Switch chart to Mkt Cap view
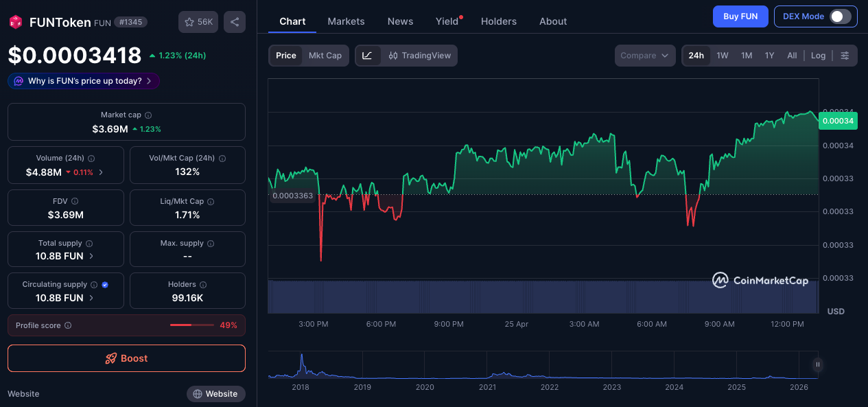The width and height of the screenshot is (868, 407). pyautogui.click(x=325, y=56)
